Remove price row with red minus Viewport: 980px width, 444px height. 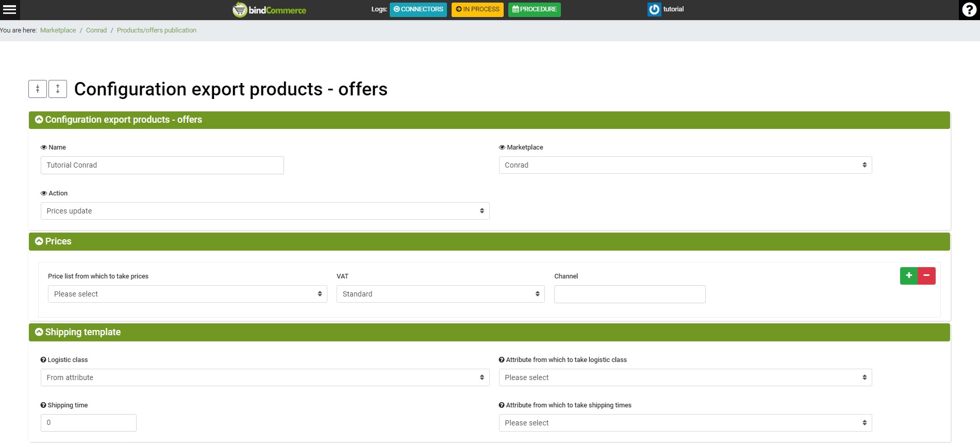click(x=926, y=276)
